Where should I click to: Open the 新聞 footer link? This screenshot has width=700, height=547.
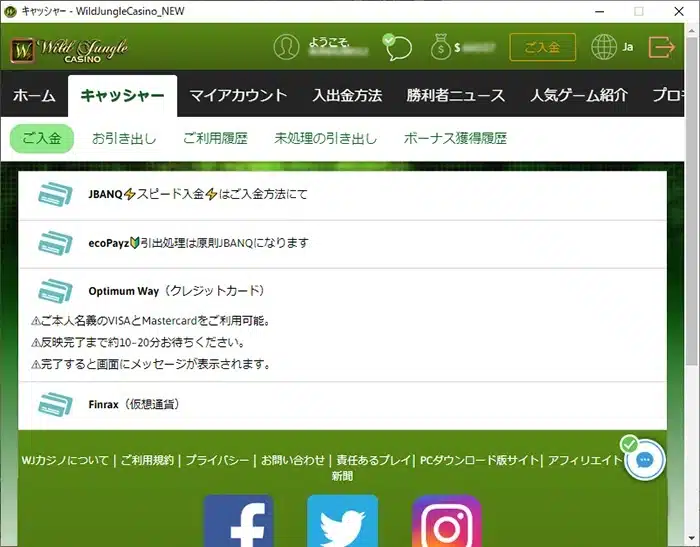342,476
